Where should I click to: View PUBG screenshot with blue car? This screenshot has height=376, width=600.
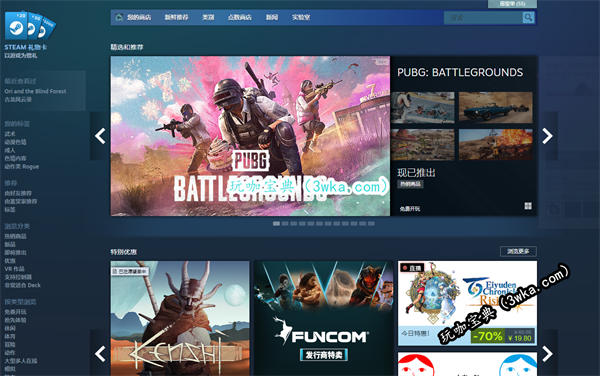point(496,107)
